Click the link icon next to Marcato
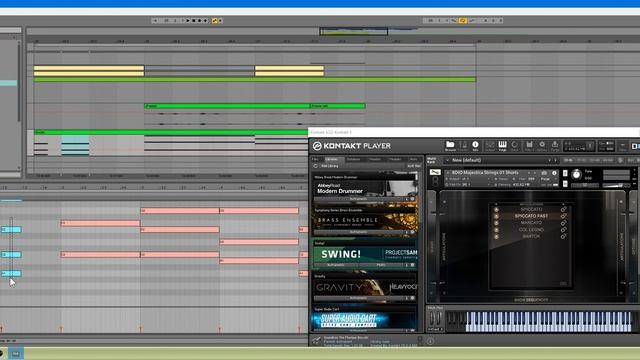The height and width of the screenshot is (360, 640). tap(563, 223)
